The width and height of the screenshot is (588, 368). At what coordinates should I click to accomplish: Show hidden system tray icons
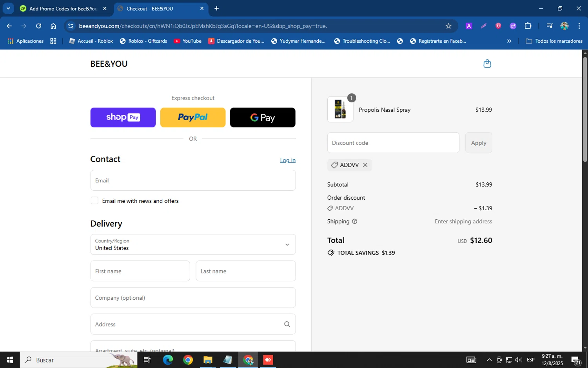[489, 360]
